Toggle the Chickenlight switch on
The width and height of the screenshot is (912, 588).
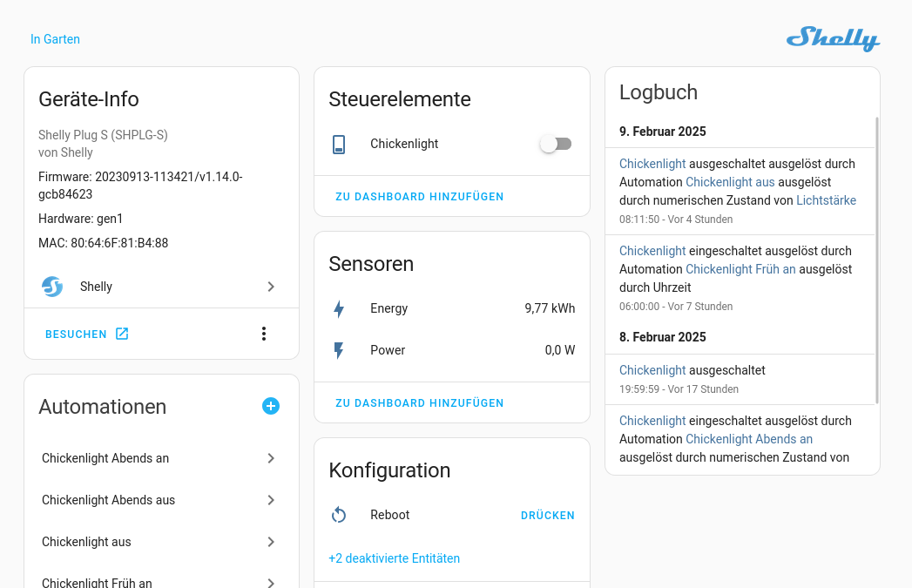coord(556,145)
